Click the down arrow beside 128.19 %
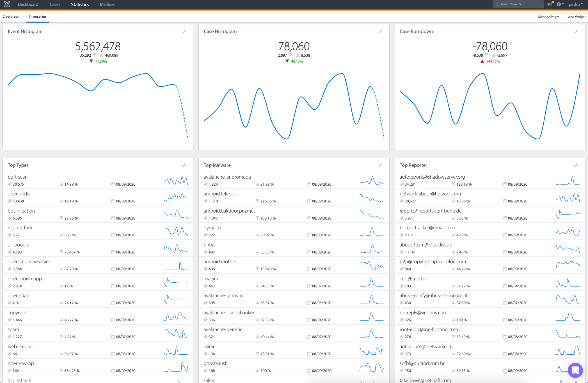 (453, 184)
